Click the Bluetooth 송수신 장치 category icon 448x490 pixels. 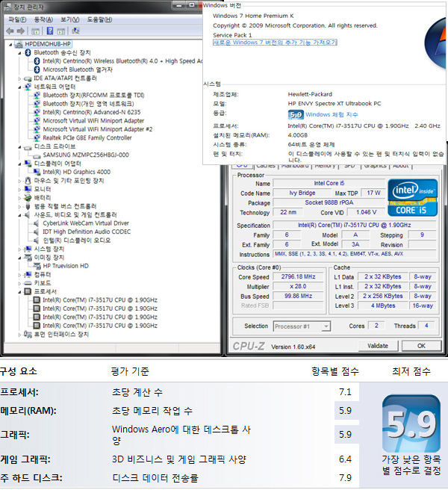[28, 52]
